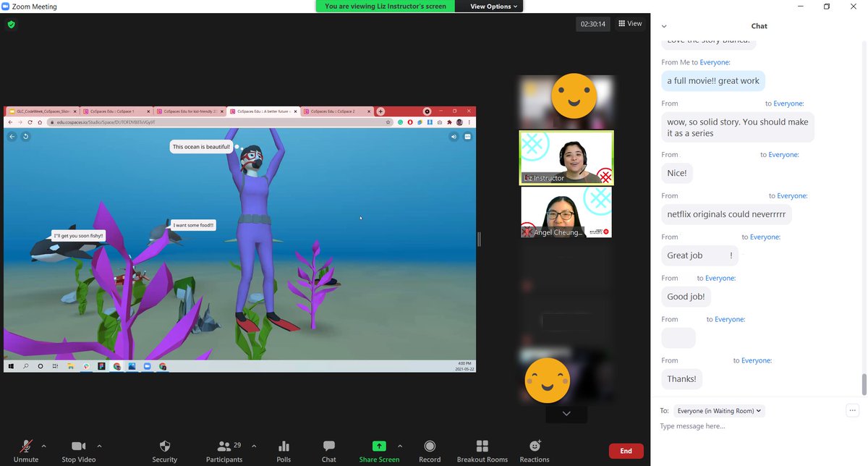
Task: Open a new tab in shared Chrome
Action: (381, 111)
